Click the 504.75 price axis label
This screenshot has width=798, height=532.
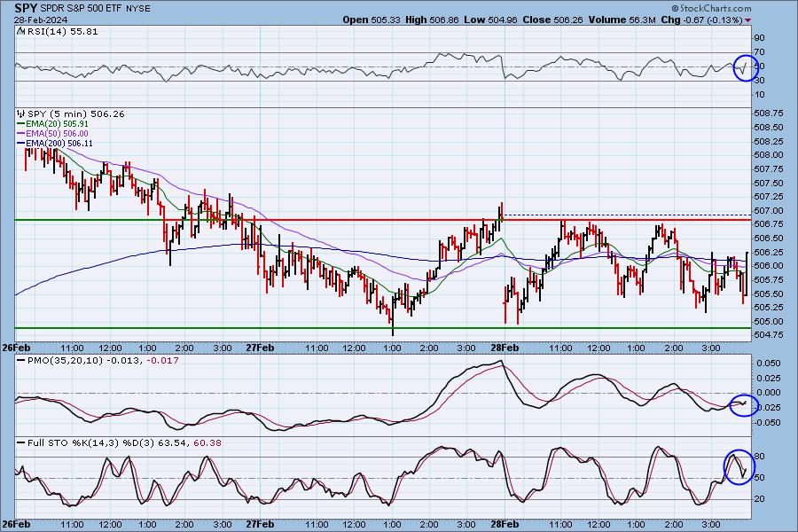pyautogui.click(x=769, y=334)
